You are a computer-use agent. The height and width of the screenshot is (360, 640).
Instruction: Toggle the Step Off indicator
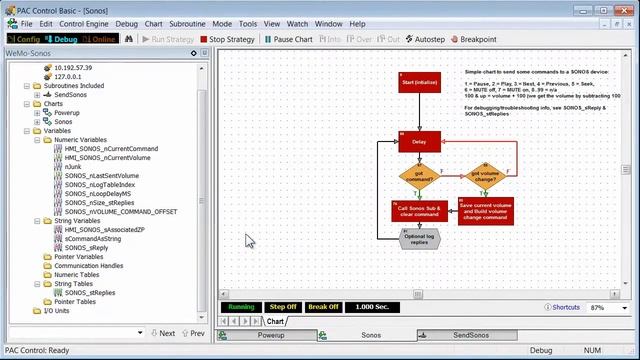pos(283,307)
